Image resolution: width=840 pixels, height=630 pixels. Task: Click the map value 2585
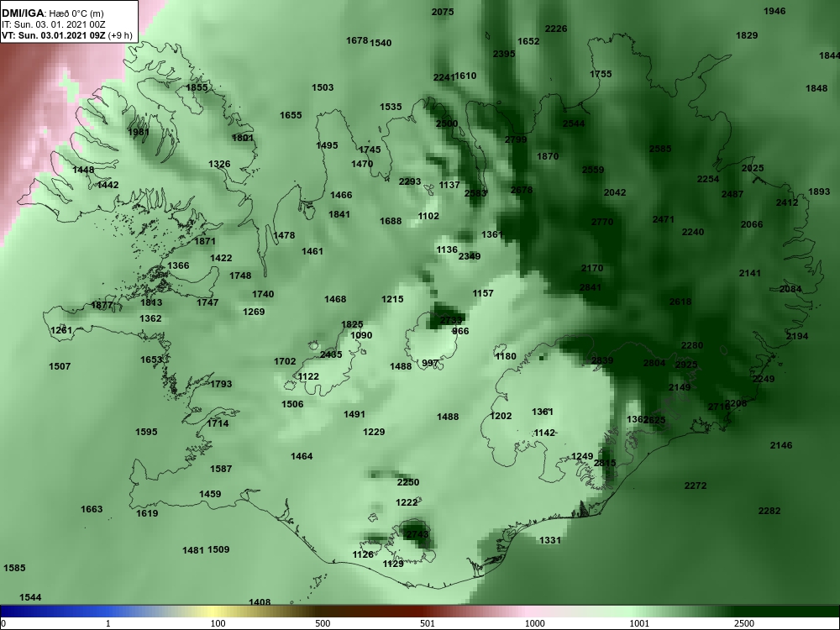coord(660,149)
